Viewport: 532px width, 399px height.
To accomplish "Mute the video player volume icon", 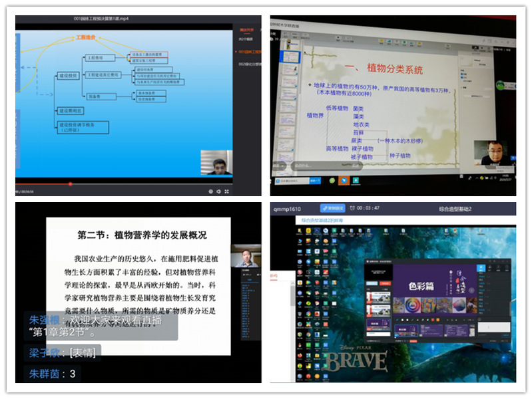I will pyautogui.click(x=218, y=192).
